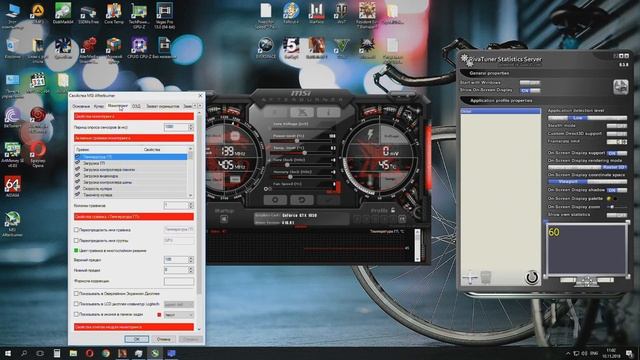Select the 'Low' application detection level
Screen dimensions: 640x360
pos(578,118)
